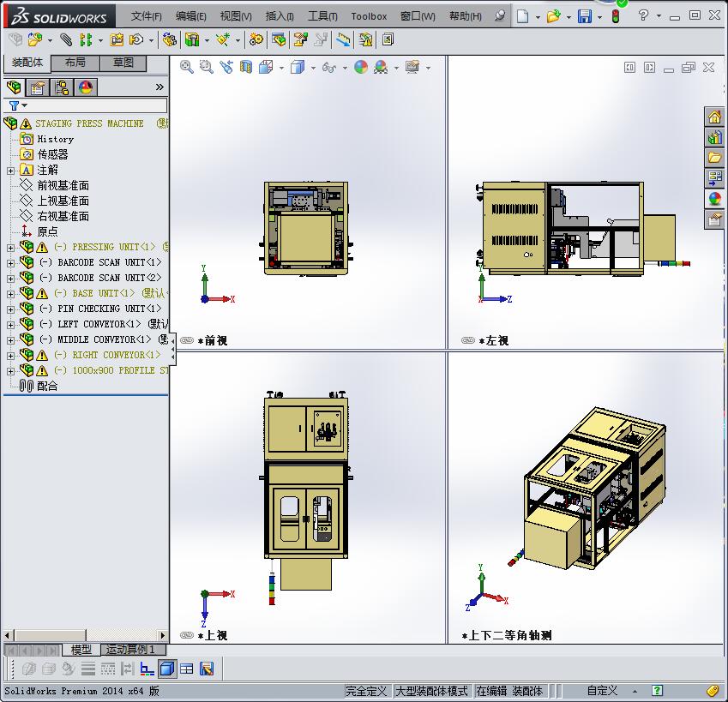Click the Reference Geometry icon

223,40
